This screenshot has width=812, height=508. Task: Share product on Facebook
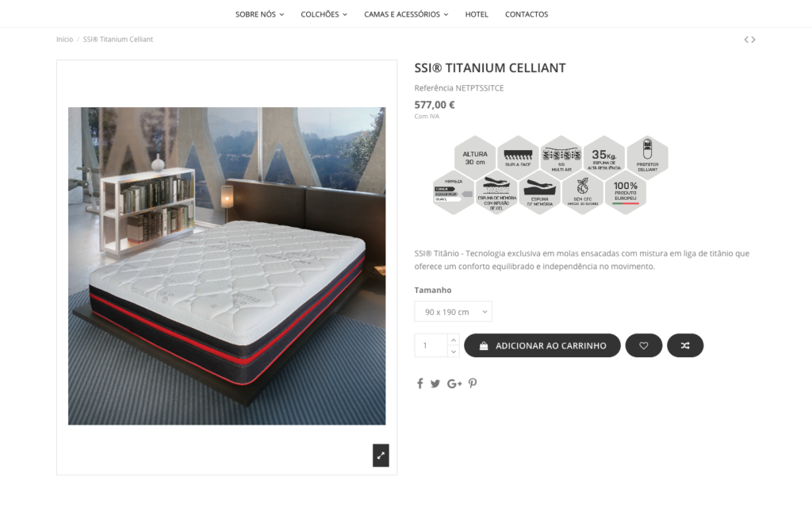[x=420, y=383]
